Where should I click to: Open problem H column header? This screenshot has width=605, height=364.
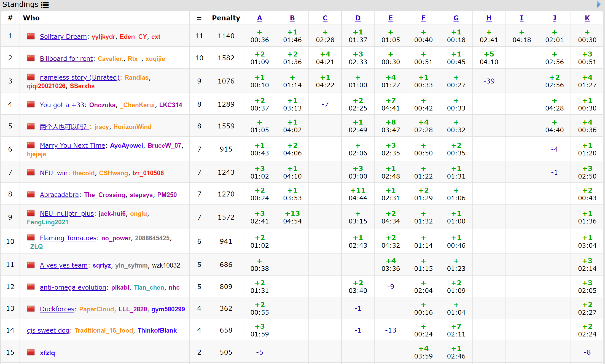[x=489, y=18]
